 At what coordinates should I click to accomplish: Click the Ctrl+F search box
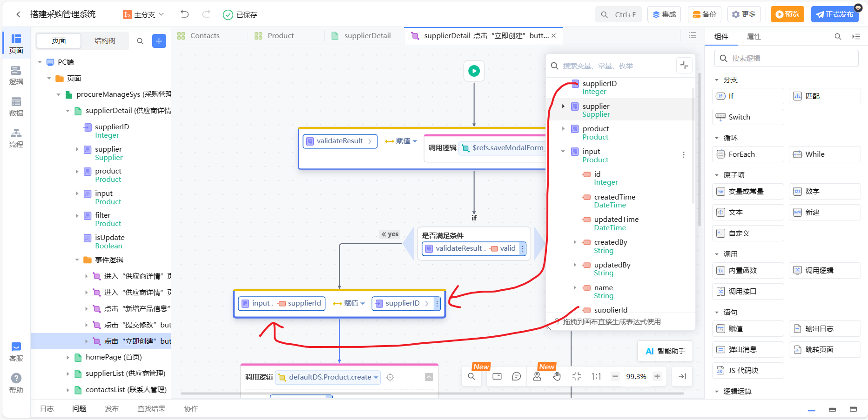[618, 14]
